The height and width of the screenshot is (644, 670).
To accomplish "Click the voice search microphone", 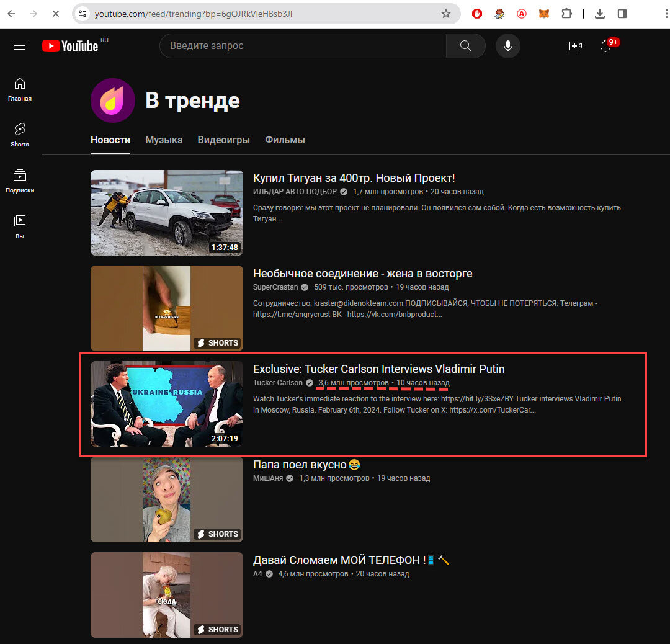I will coord(507,45).
